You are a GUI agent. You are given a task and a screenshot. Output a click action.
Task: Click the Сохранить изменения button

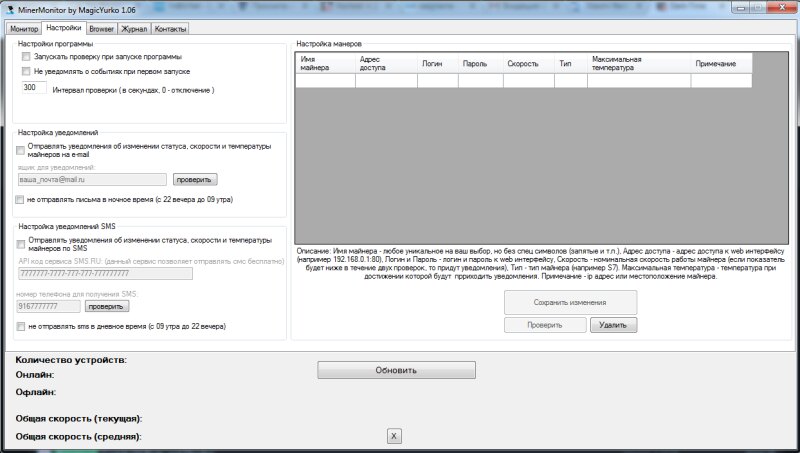[569, 302]
